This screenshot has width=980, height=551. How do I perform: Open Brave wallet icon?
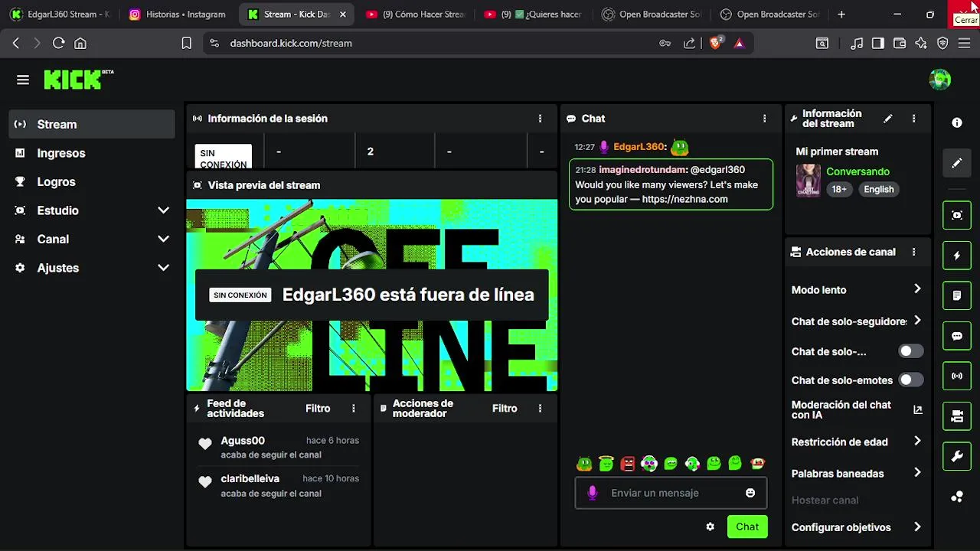(x=900, y=44)
